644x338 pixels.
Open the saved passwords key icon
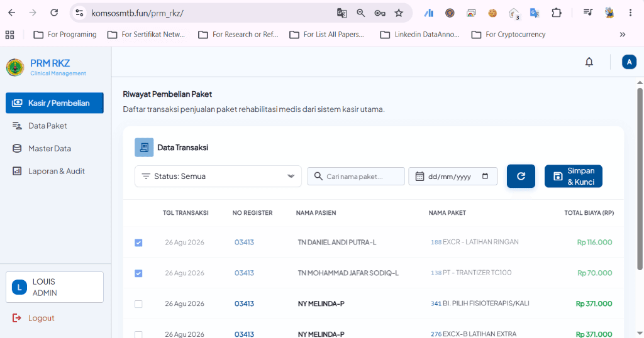coord(380,13)
